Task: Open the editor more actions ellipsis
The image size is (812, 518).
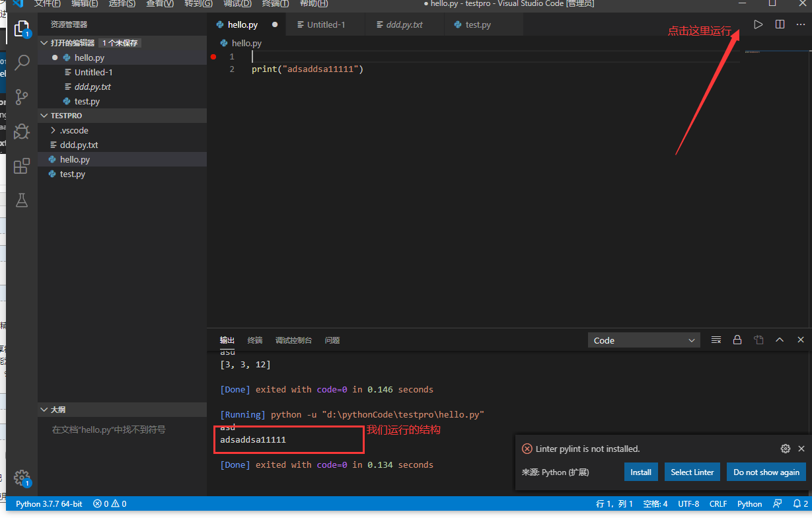Action: click(801, 24)
